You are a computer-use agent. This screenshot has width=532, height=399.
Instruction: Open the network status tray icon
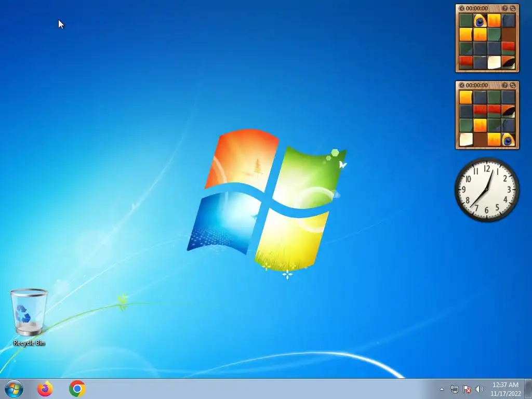coord(454,389)
